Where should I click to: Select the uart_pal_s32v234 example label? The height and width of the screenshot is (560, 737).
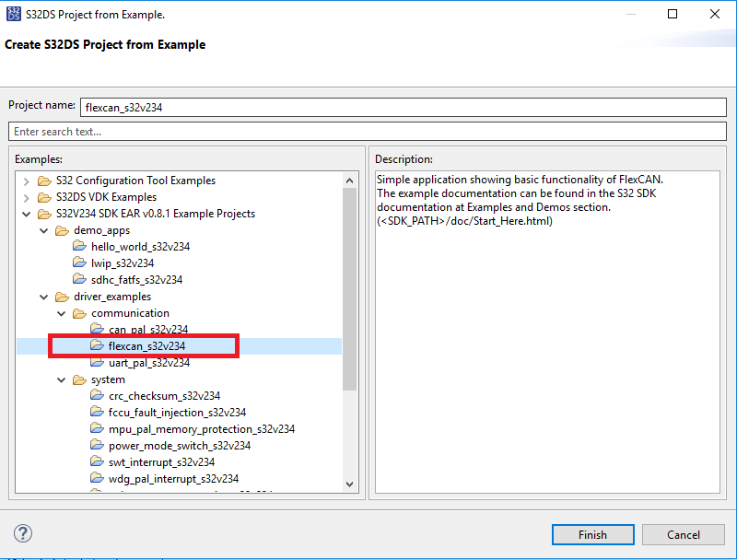(x=149, y=363)
